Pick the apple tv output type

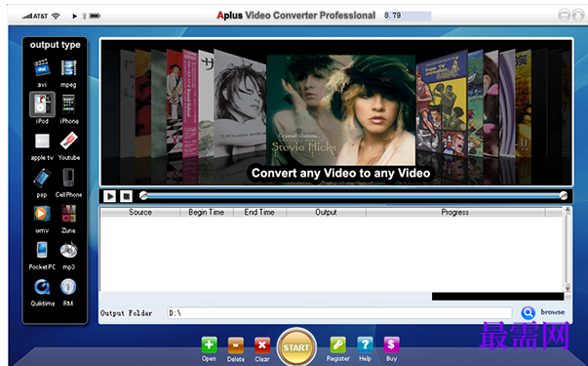click(x=42, y=142)
